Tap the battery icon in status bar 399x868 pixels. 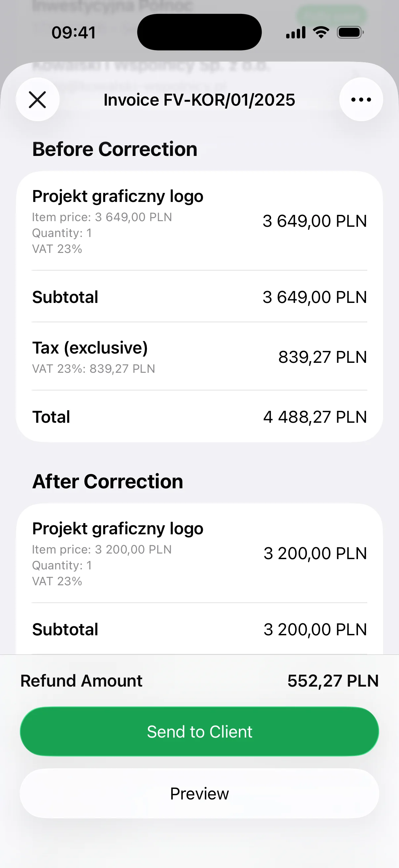(350, 33)
